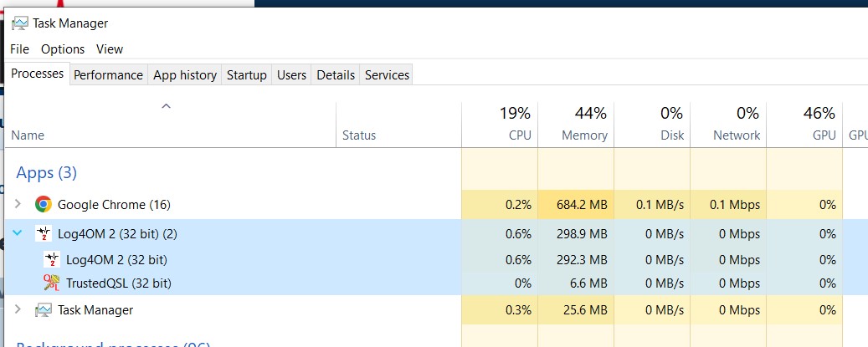Select the Log4OM 2 (32 bit) (2) row
Image resolution: width=868 pixels, height=347 pixels.
pyautogui.click(x=437, y=234)
